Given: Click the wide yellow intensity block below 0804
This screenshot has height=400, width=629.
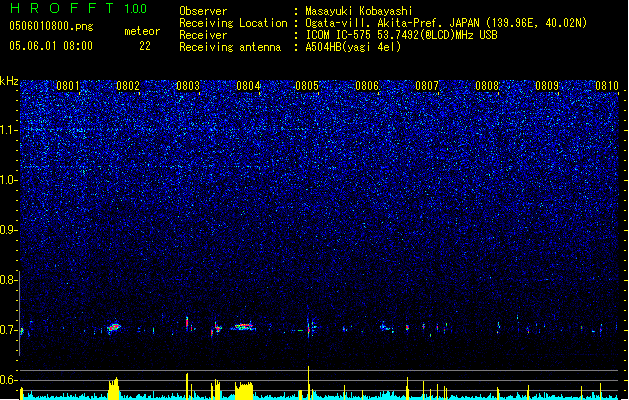Looking at the screenshot, I should point(244,391).
